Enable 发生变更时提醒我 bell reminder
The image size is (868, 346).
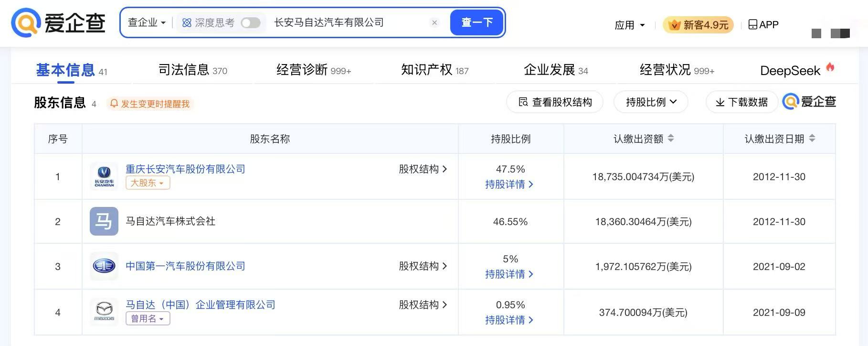[150, 104]
